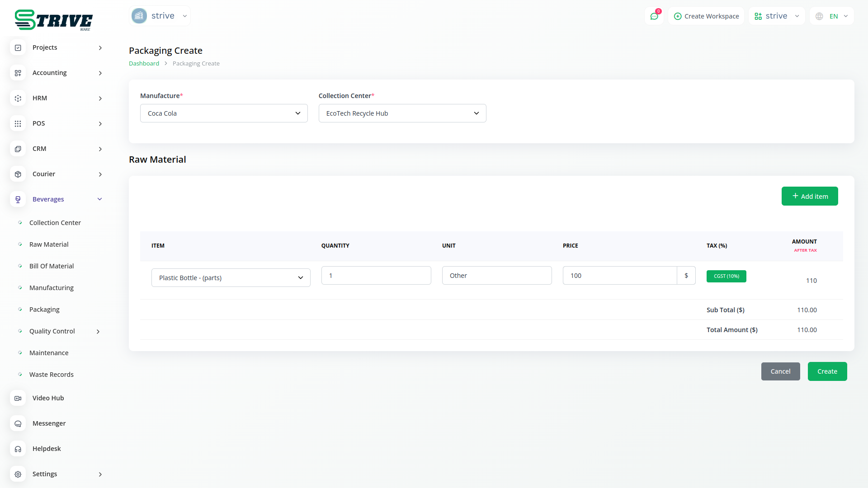Viewport: 868px width, 488px height.
Task: Open the EN language selector
Action: click(x=833, y=16)
